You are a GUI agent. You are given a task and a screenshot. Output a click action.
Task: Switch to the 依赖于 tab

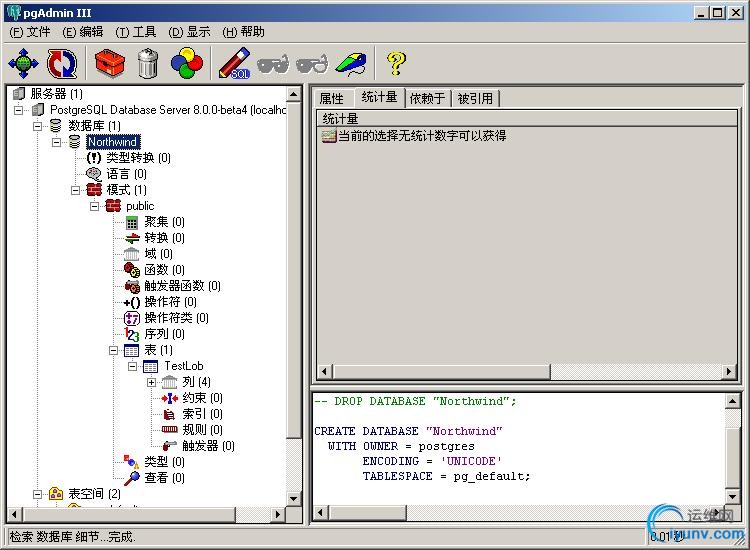[x=428, y=99]
